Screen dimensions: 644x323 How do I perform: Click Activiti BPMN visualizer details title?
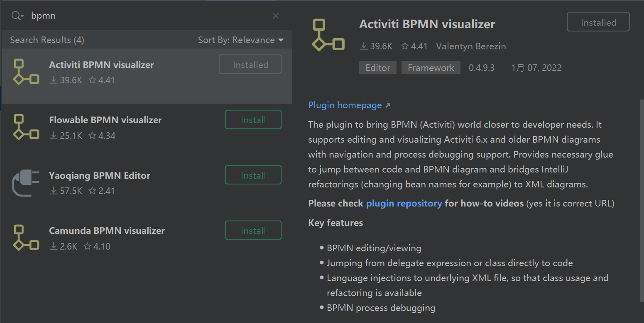tap(427, 24)
